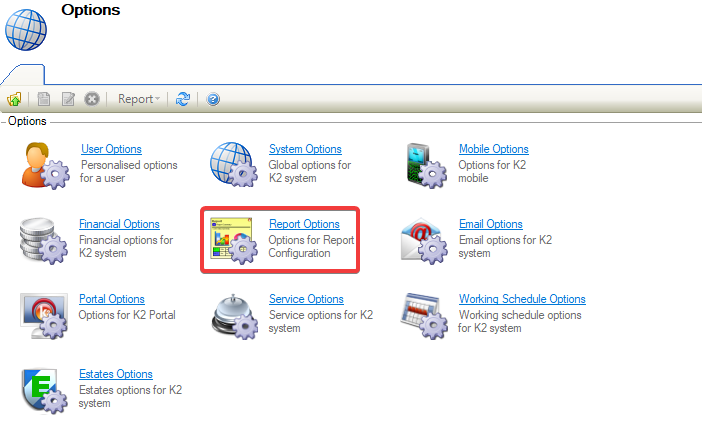
Task: Click the Estates Options shield icon
Action: [x=44, y=390]
